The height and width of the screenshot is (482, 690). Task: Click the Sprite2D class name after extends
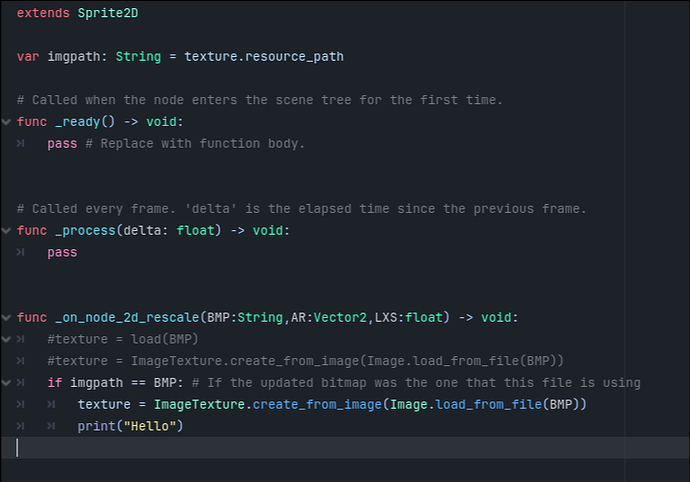pyautogui.click(x=108, y=13)
